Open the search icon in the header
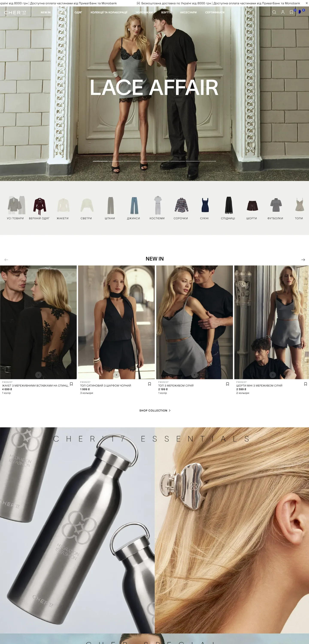The image size is (309, 644). click(x=274, y=12)
